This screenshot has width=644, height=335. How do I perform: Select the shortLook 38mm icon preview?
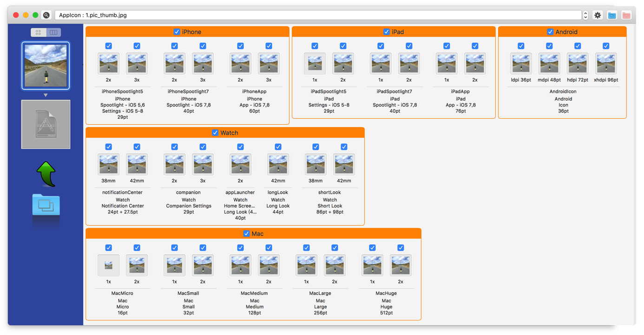tap(315, 164)
